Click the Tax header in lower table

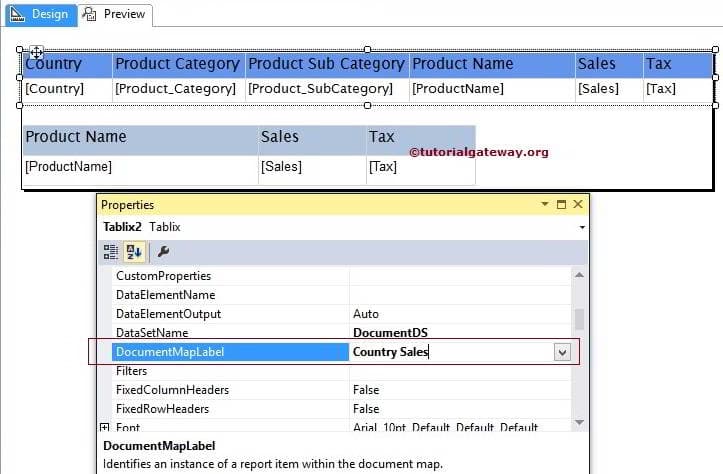point(421,140)
